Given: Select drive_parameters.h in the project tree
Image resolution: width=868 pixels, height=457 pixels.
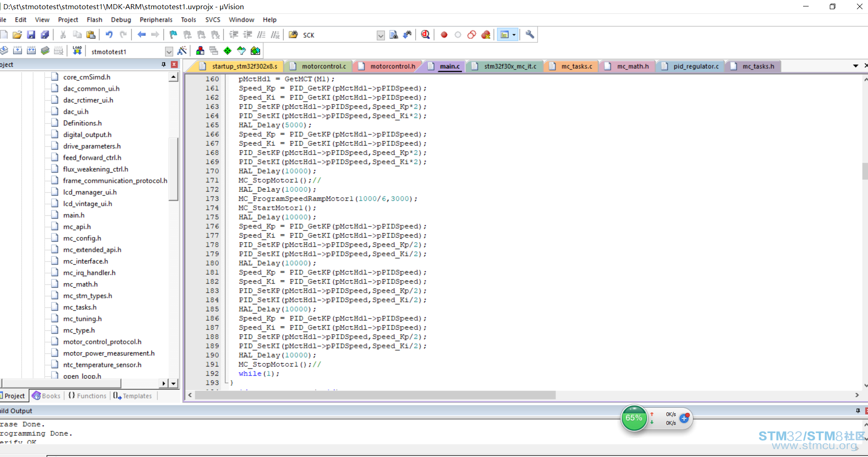Looking at the screenshot, I should coord(92,146).
